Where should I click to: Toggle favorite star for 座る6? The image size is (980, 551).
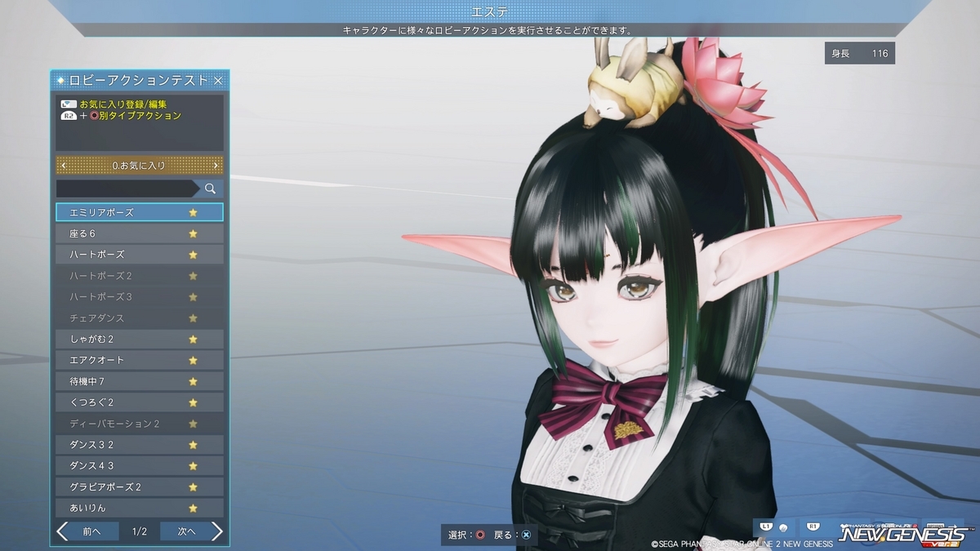194,233
